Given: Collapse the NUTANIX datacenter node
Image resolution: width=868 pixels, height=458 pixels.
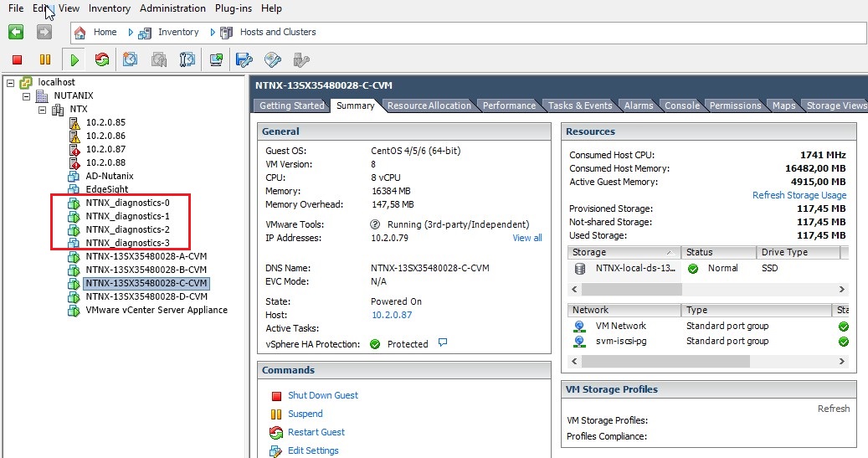Looking at the screenshot, I should point(26,96).
